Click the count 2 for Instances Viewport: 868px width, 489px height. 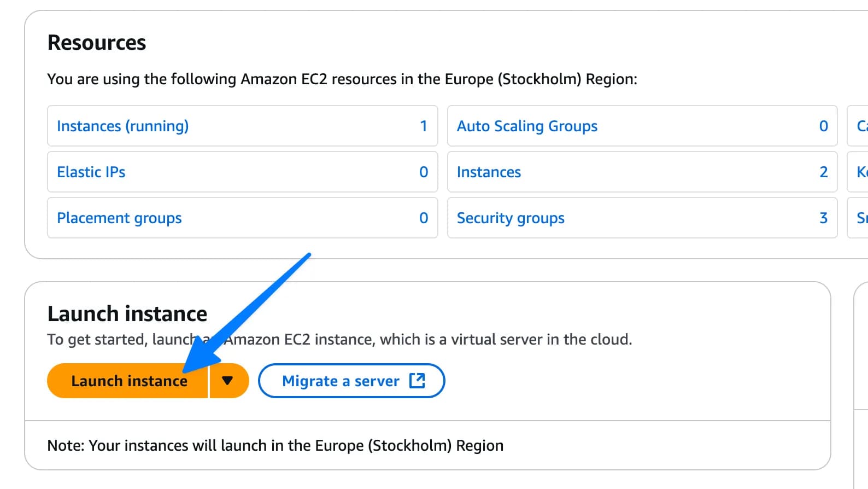(824, 172)
